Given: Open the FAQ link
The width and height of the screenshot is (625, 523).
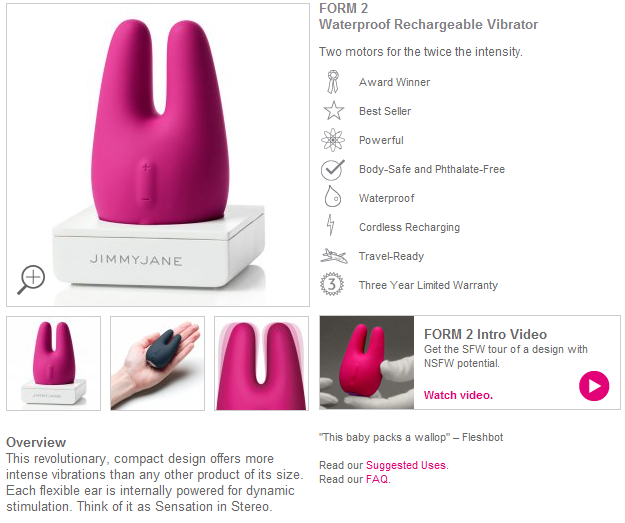Looking at the screenshot, I should coord(377,479).
